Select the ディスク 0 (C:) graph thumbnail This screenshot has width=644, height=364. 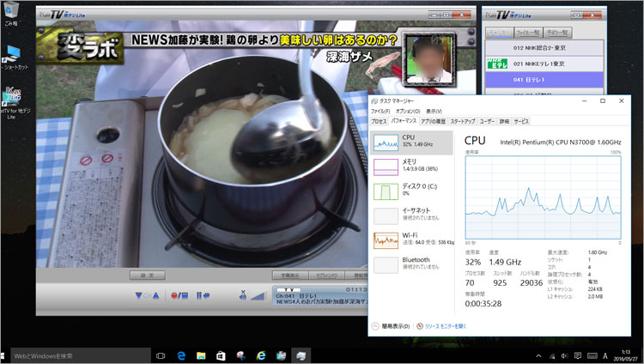pyautogui.click(x=386, y=191)
